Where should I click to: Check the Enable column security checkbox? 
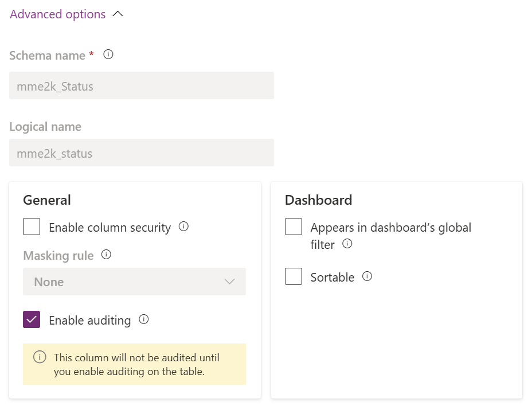(32, 227)
